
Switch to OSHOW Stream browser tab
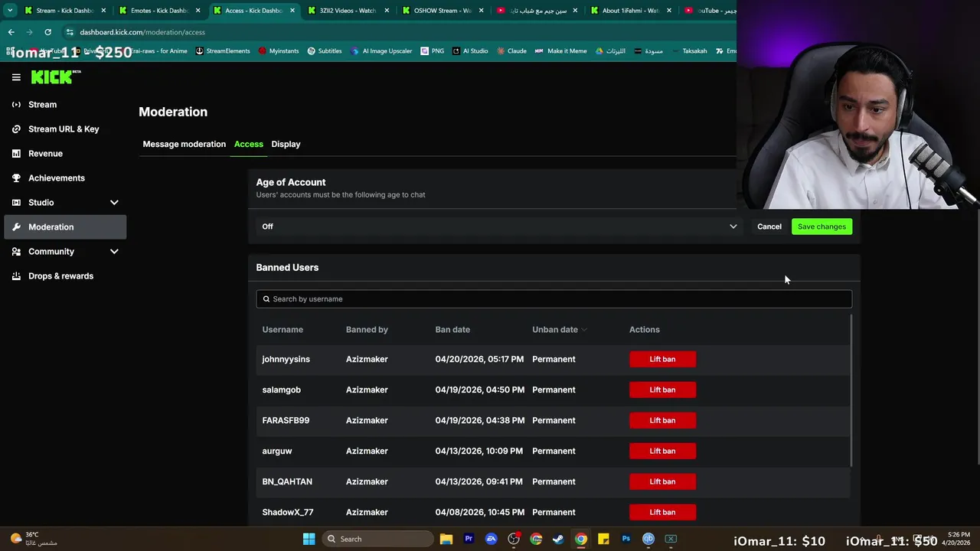point(442,11)
